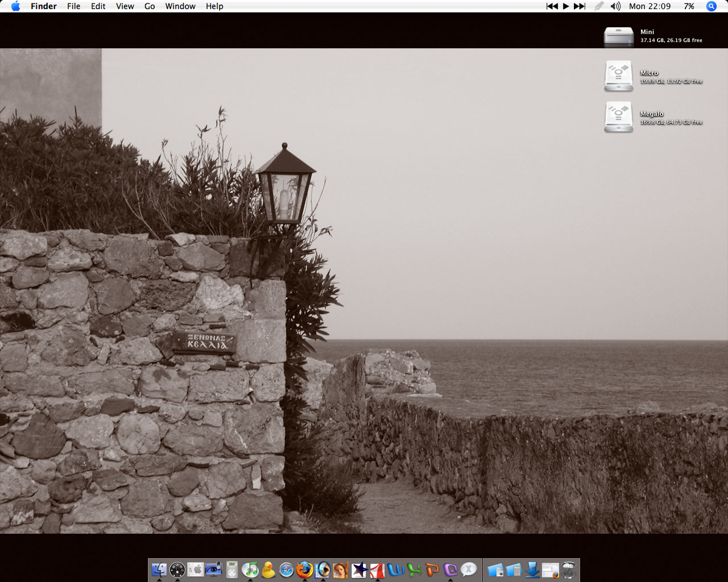Open the volume control in menu bar
The width and height of the screenshot is (728, 582).
point(615,6)
